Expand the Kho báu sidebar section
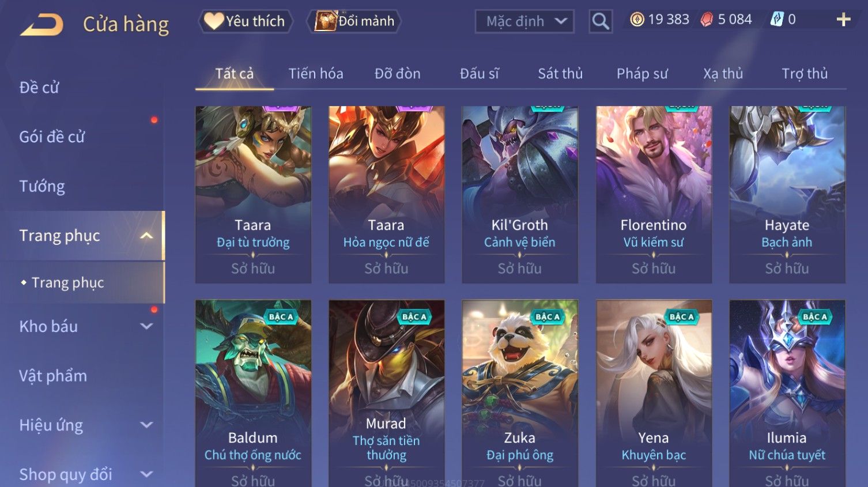 tap(146, 326)
